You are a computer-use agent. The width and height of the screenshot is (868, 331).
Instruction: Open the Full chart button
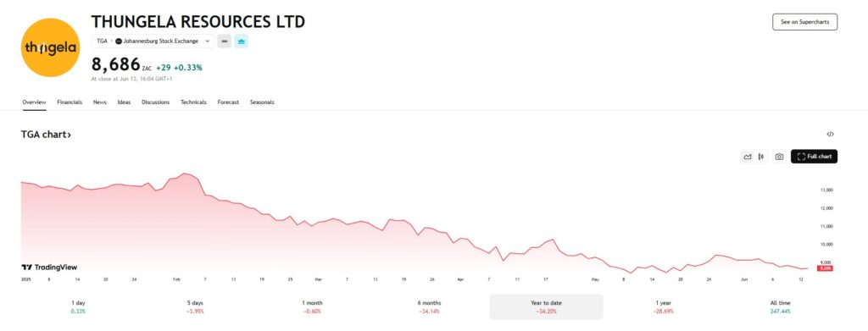[x=814, y=157]
